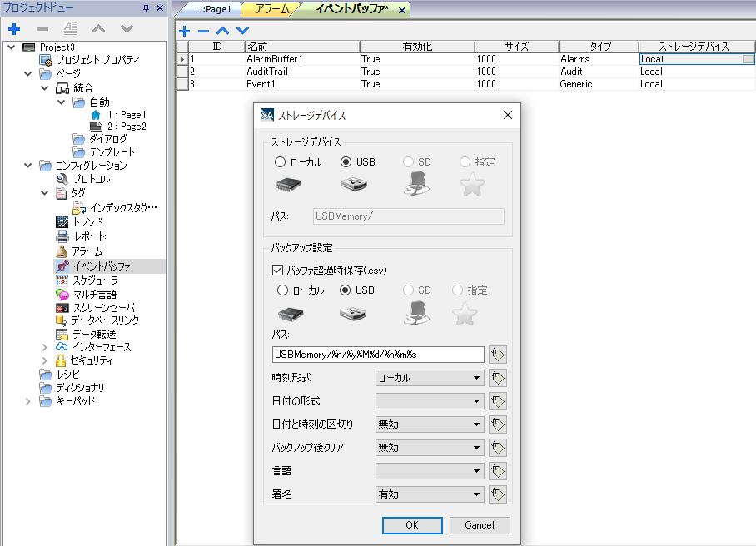
Task: Close the イベントバッファ tab
Action: tap(401, 10)
